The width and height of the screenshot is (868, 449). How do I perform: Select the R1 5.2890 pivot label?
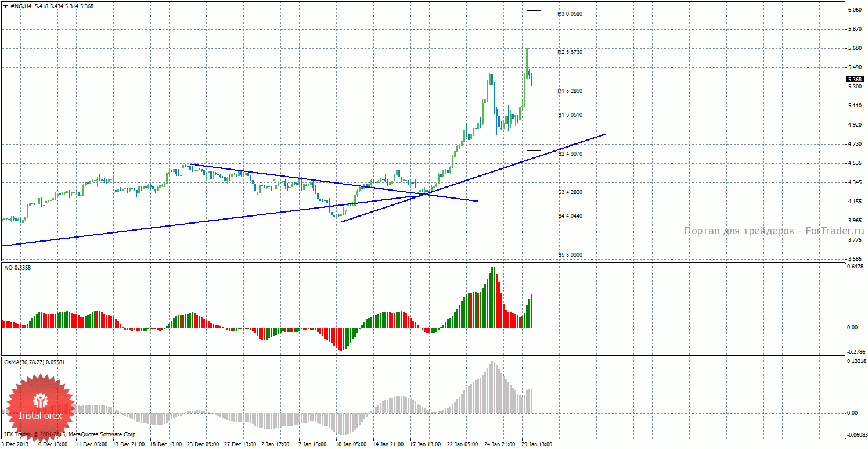tap(570, 91)
